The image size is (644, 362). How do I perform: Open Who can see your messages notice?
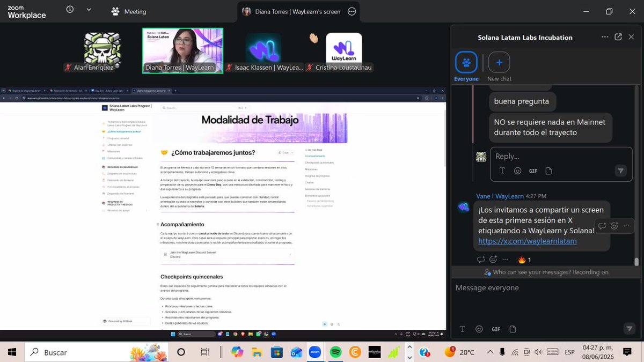(x=546, y=272)
